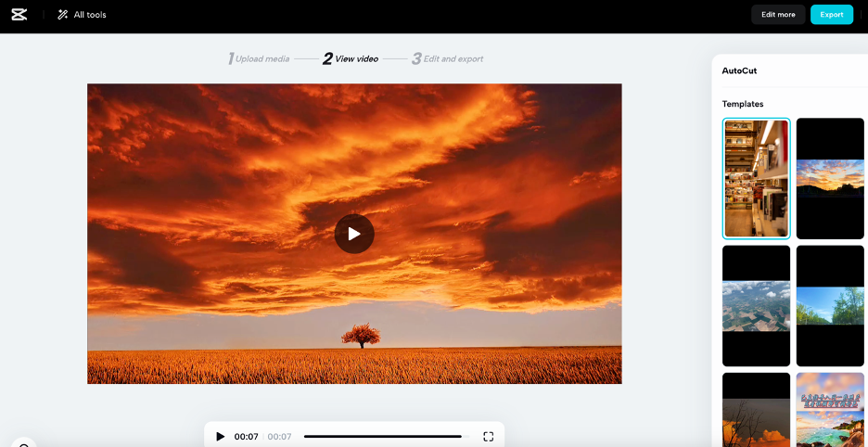The image size is (868, 447).
Task: Select the green trees blue sky template
Action: coord(830,306)
